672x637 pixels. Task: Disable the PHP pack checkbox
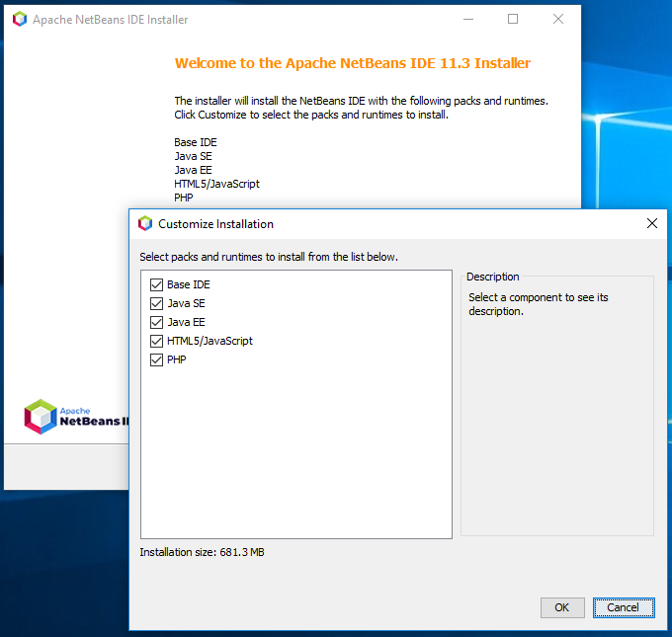(x=156, y=359)
